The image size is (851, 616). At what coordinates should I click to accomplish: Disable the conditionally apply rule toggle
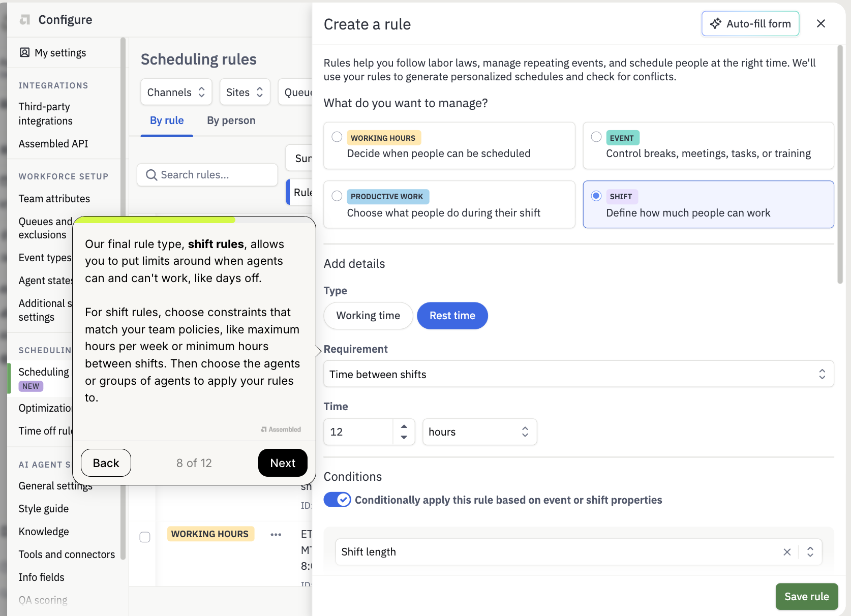pos(337,500)
